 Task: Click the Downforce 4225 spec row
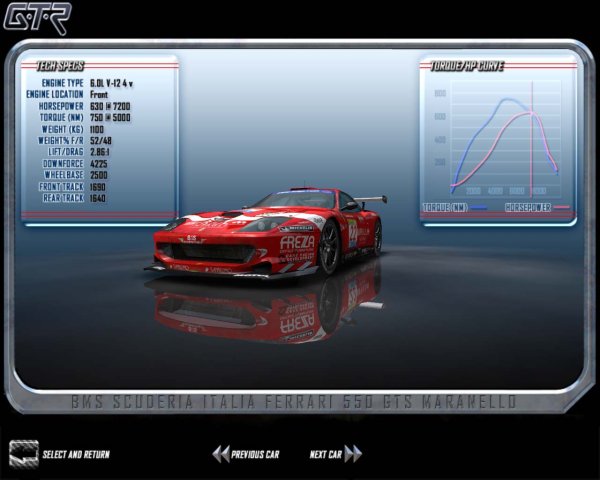pyautogui.click(x=90, y=162)
